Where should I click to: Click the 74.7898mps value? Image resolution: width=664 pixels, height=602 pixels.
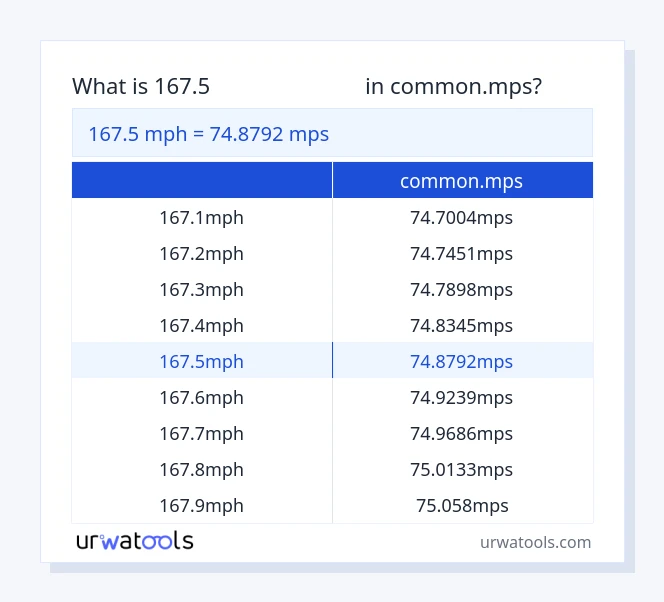pos(461,289)
